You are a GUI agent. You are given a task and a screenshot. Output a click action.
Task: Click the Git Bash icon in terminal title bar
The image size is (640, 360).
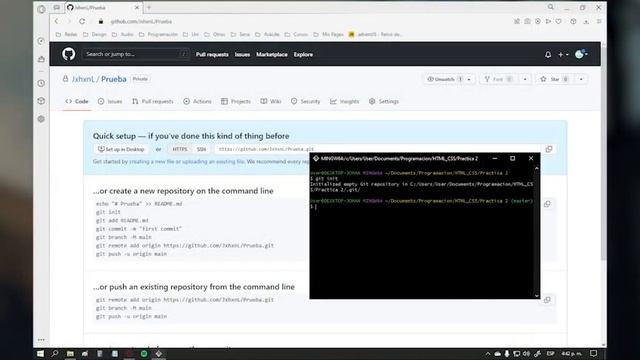(x=316, y=158)
